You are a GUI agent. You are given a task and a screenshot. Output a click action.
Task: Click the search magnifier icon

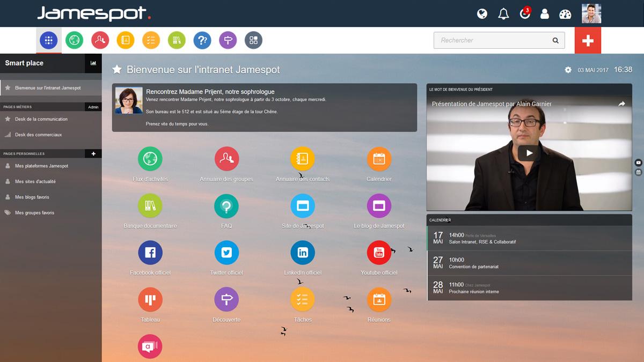(x=555, y=40)
